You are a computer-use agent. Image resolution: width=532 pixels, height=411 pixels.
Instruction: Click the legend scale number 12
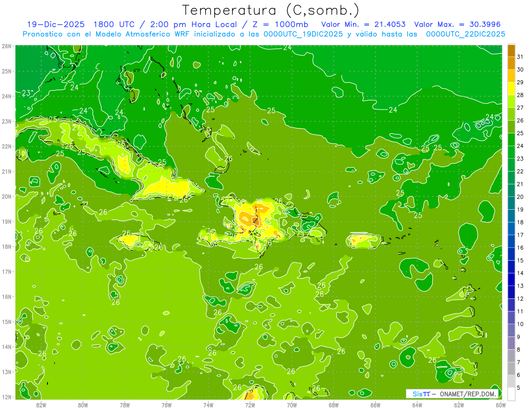tap(520, 298)
